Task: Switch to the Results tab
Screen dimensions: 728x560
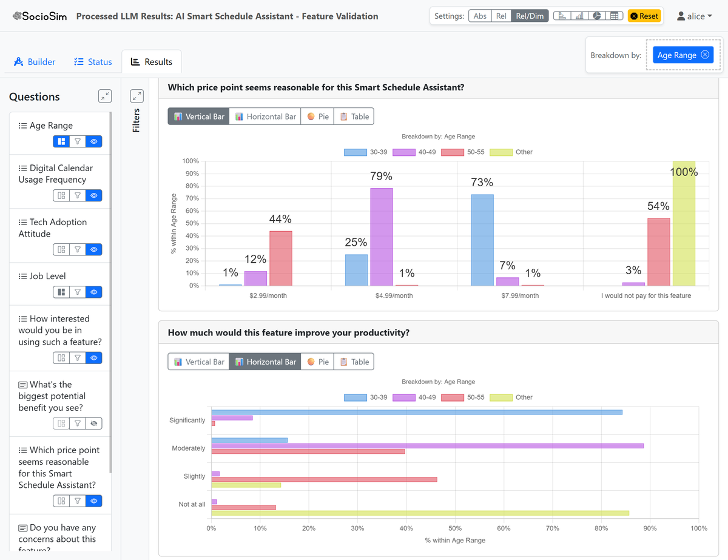Action: click(x=152, y=62)
